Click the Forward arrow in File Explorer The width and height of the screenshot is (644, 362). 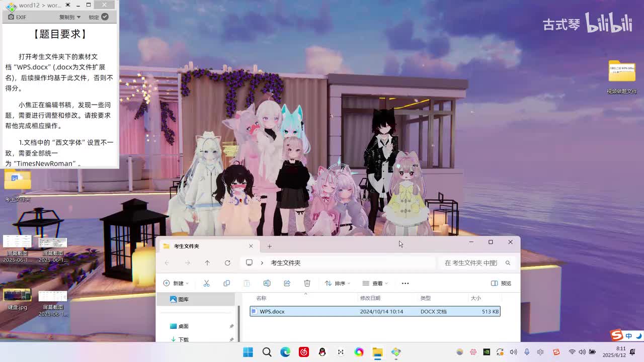tap(187, 262)
